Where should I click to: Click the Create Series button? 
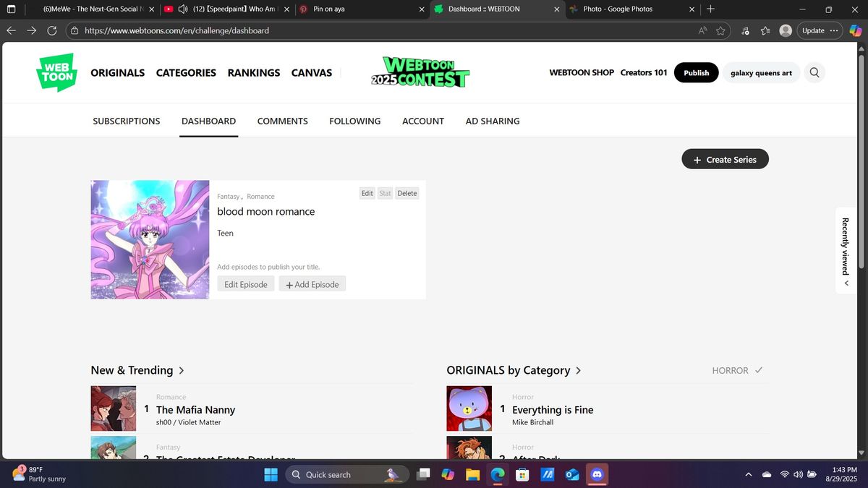pyautogui.click(x=725, y=160)
